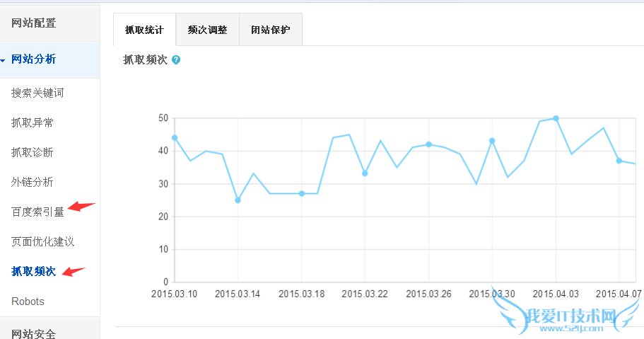Click the peak data point at 2015.04.03
644x339 pixels.
pyautogui.click(x=556, y=118)
